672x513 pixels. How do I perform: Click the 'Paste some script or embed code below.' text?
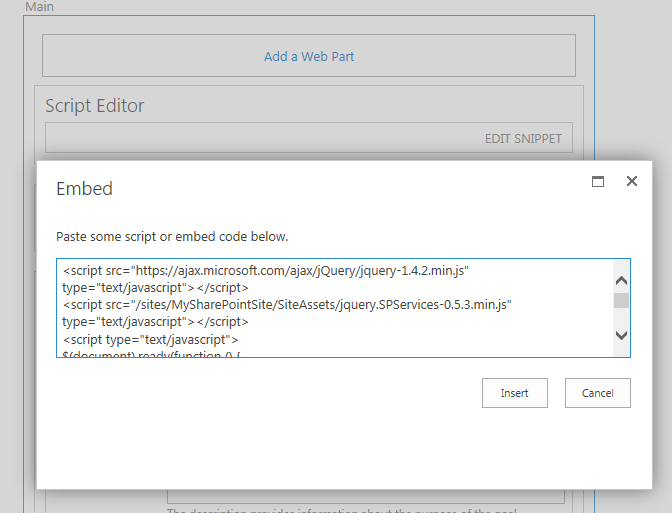tap(172, 237)
